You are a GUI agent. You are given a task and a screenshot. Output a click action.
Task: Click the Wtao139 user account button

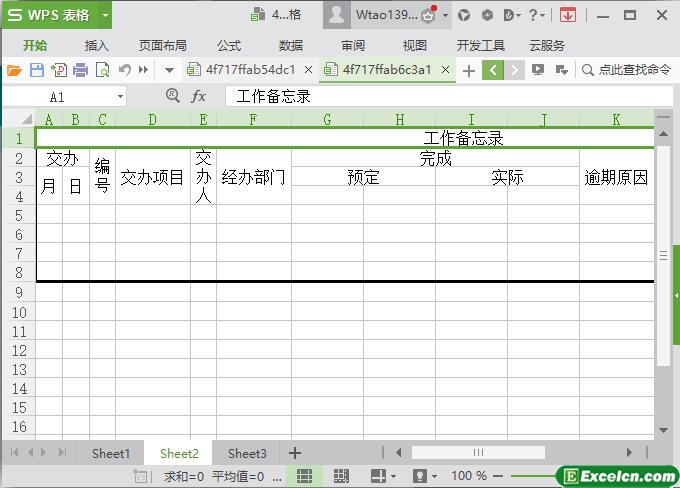point(385,15)
